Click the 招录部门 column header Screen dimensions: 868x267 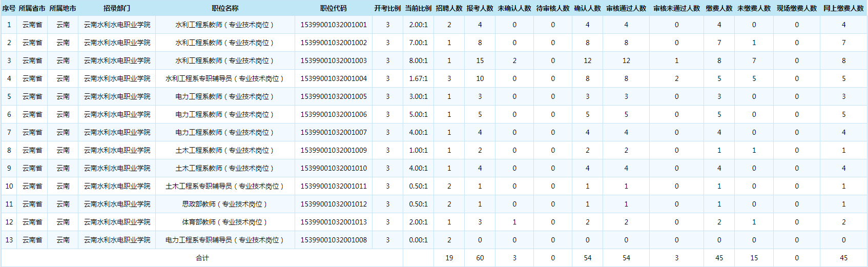(117, 8)
